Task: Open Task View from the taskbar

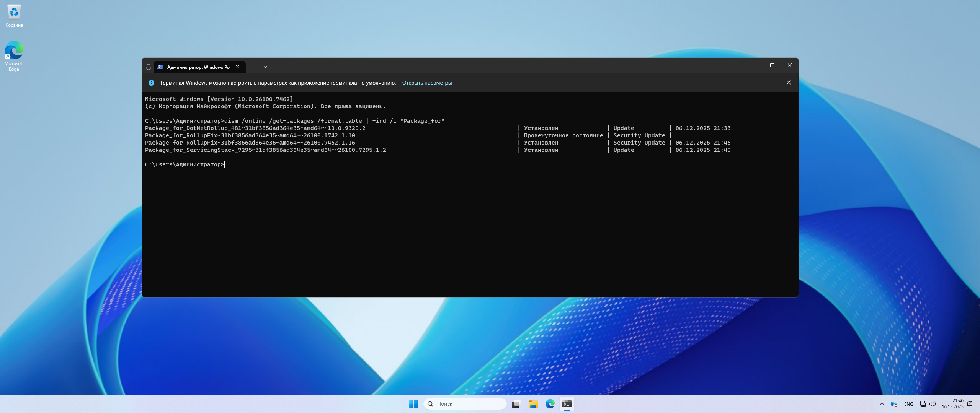Action: tap(516, 404)
